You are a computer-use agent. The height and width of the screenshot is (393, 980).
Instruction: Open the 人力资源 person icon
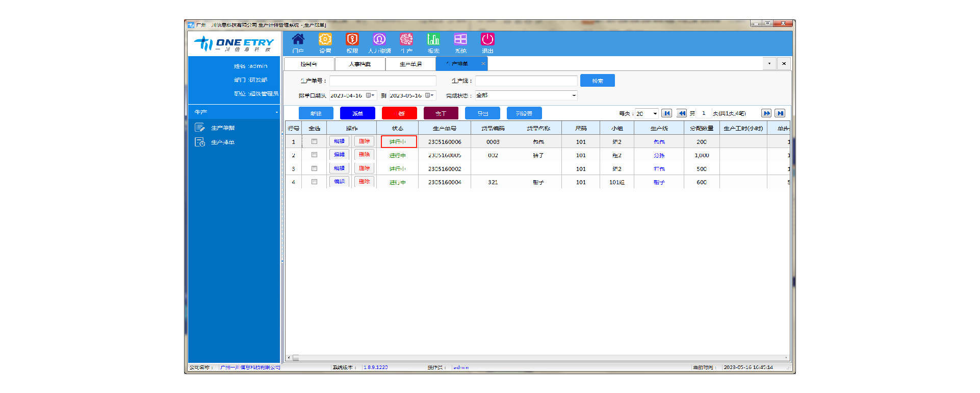click(379, 40)
